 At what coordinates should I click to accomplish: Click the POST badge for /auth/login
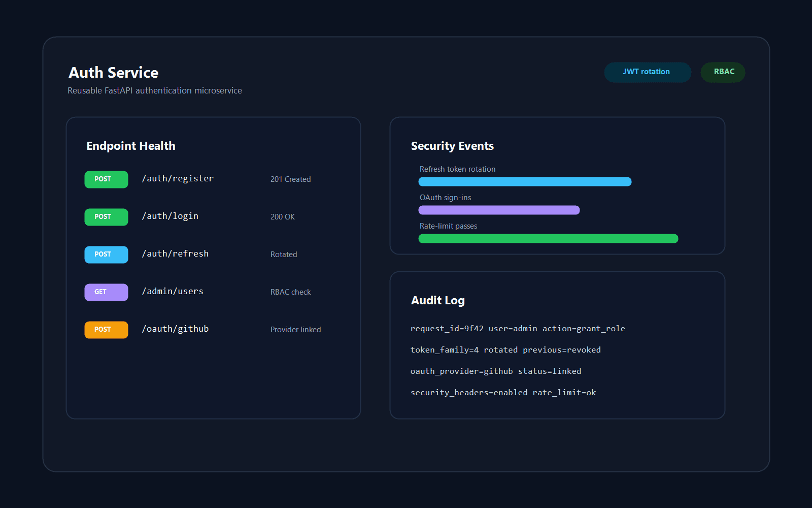(106, 217)
